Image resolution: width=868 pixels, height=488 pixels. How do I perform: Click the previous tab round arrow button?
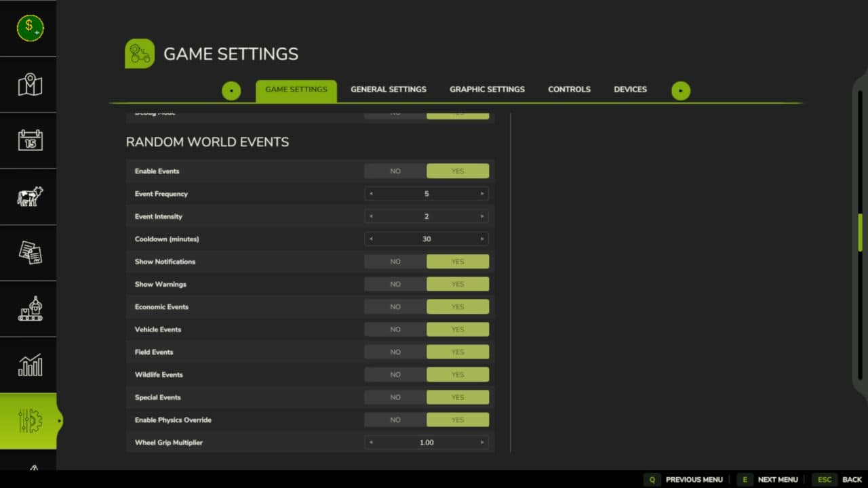[231, 90]
